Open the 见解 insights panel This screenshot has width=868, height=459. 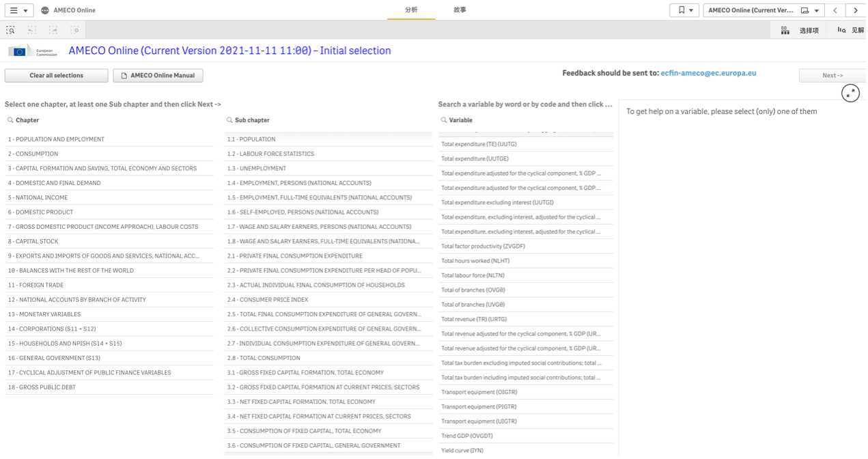[x=850, y=30]
